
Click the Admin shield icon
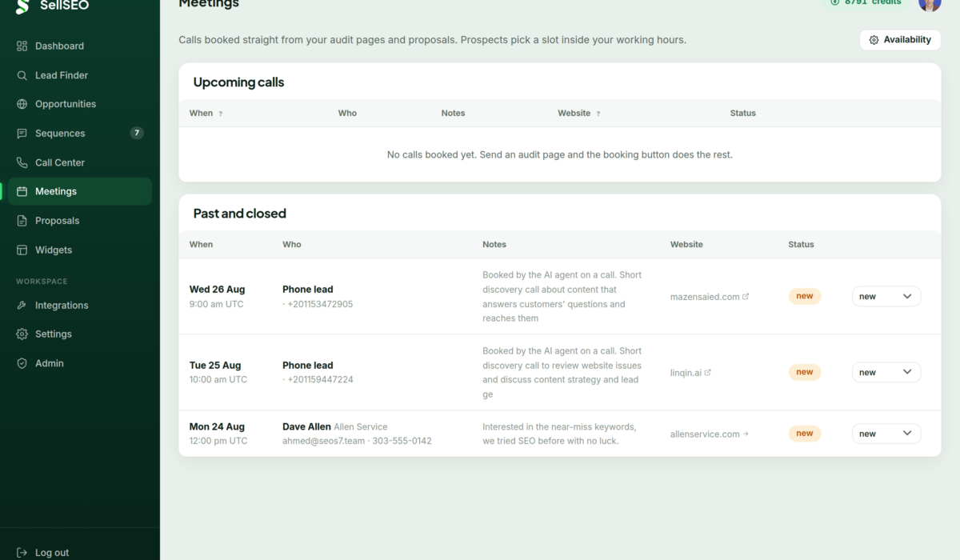click(x=22, y=363)
